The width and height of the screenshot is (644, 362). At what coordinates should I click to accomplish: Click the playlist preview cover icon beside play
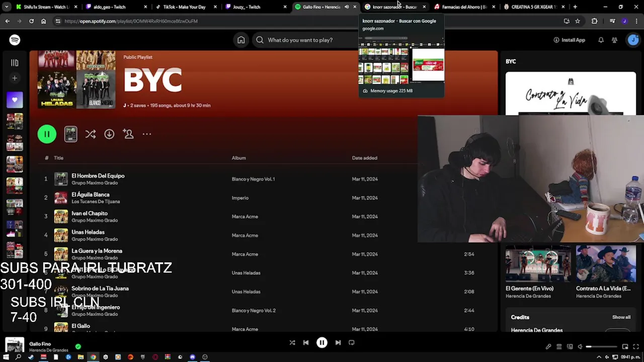point(70,134)
